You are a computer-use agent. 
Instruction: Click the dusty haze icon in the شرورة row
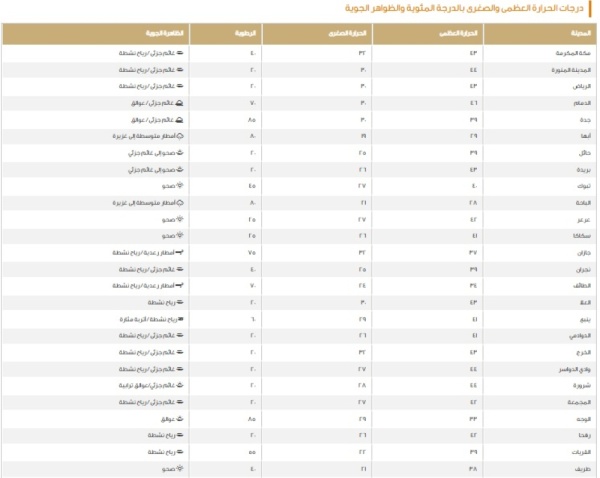[x=180, y=385]
